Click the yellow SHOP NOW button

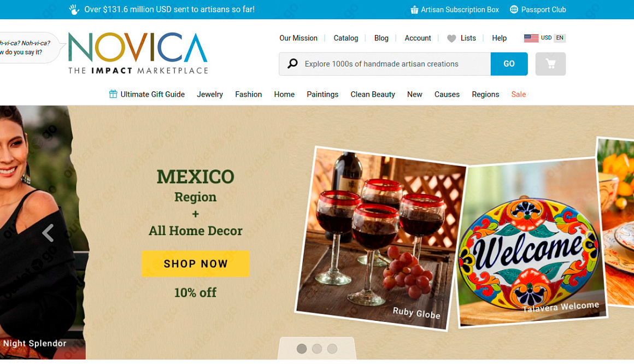click(x=195, y=263)
